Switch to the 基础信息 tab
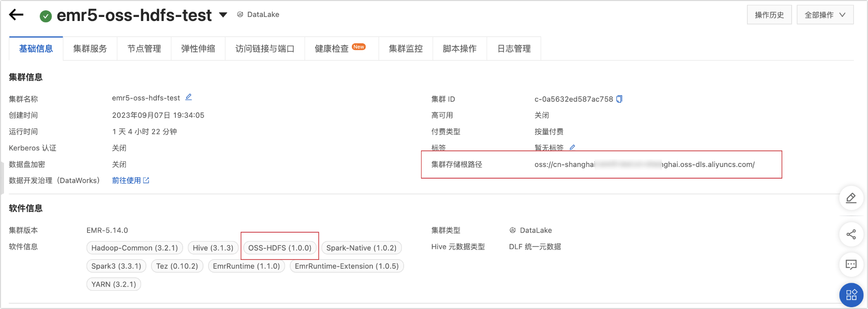Viewport: 868px width, 309px height. (x=36, y=49)
